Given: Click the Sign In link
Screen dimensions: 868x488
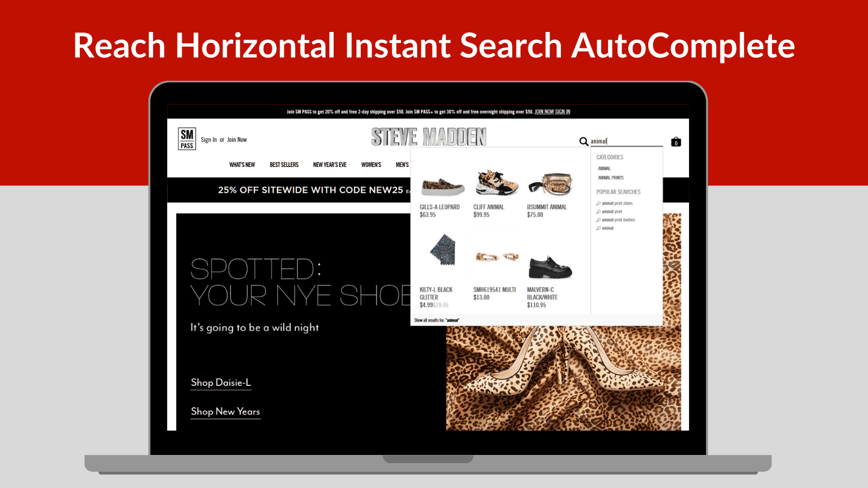Looking at the screenshot, I should pyautogui.click(x=208, y=139).
